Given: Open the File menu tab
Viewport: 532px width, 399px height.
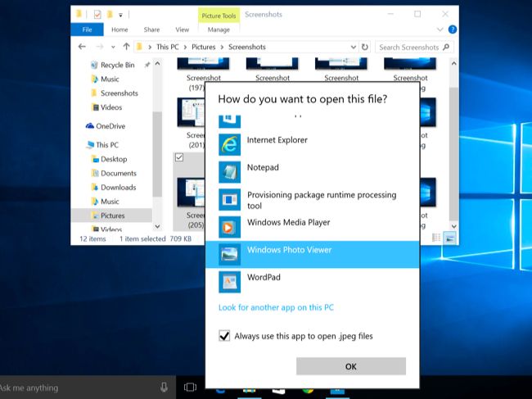Looking at the screenshot, I should pyautogui.click(x=86, y=29).
